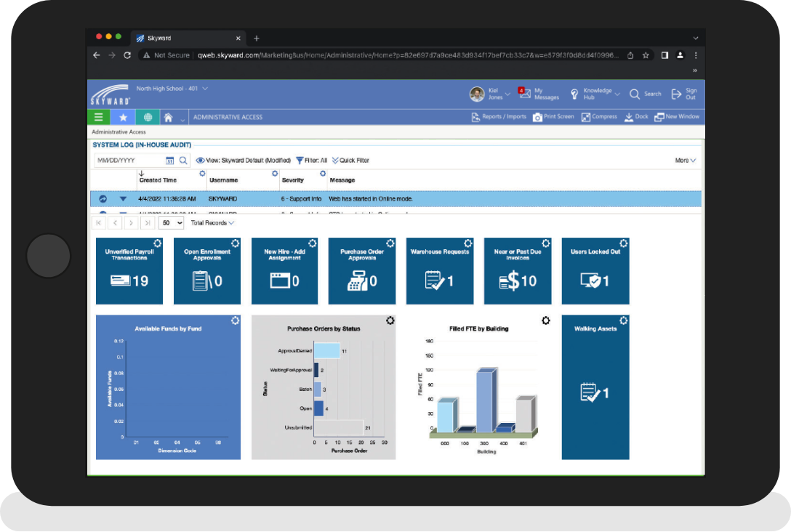Screen dimensions: 791x532
Task: Open Kiel Jones user profile menu
Action: (x=490, y=94)
